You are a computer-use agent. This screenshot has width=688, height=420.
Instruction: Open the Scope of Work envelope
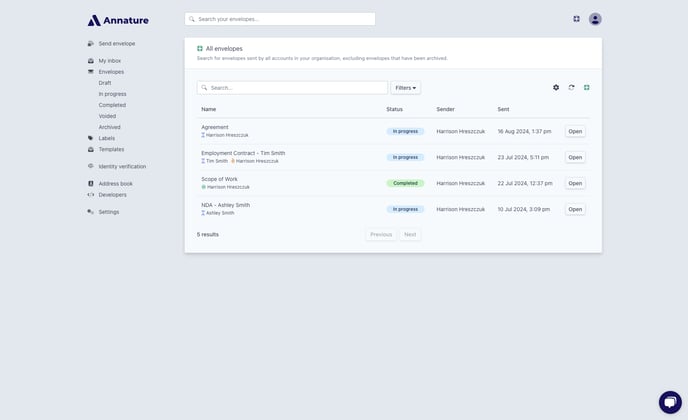[x=575, y=183]
